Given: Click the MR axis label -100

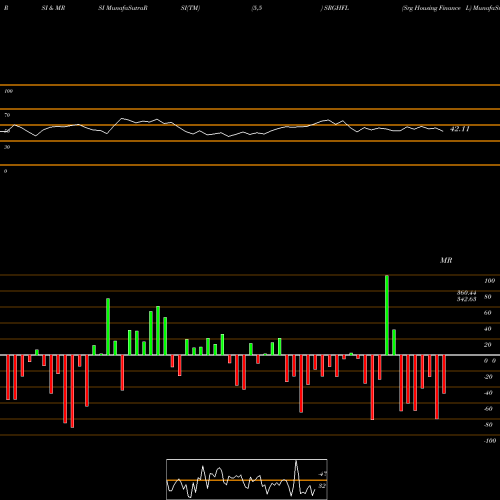Looking at the screenshot, I should pos(490,441).
